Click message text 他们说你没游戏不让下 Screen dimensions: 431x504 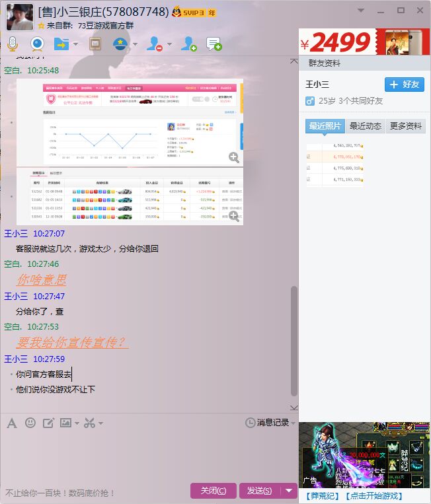pos(56,390)
